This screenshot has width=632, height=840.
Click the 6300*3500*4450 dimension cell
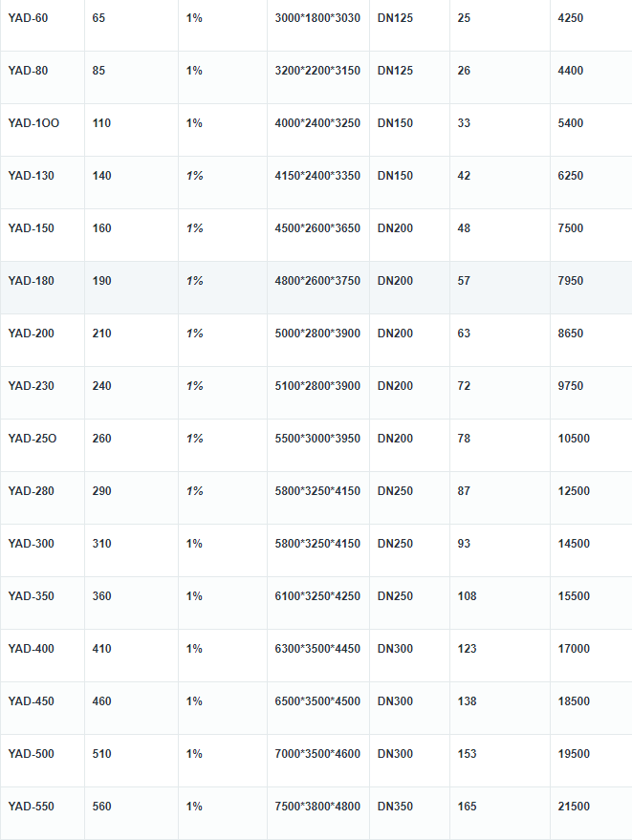point(317,649)
